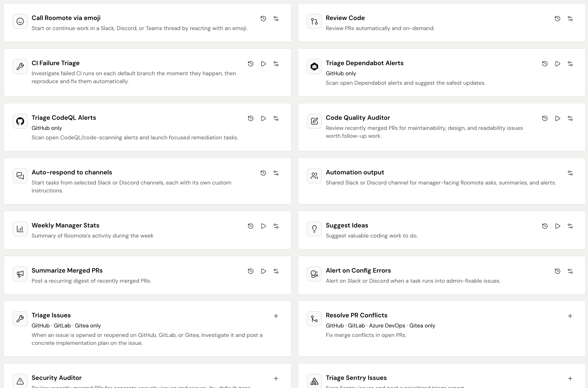Open settings for Triage CodeQL Alerts

(276, 118)
